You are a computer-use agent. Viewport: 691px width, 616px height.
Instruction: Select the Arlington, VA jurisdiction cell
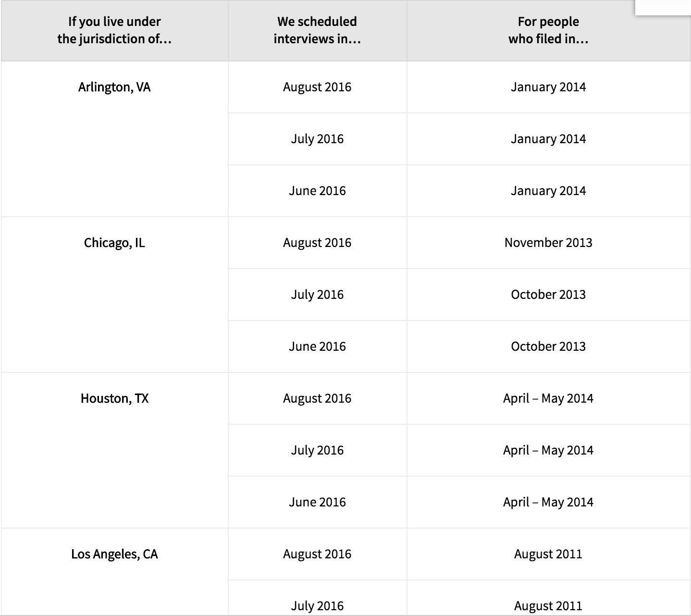[114, 87]
